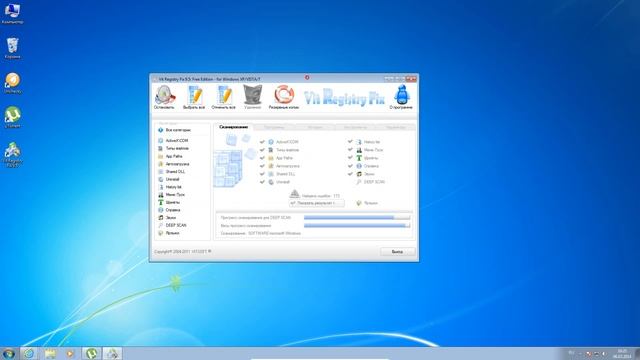
Task: Select Справка category in the left sidebar
Action: (169, 210)
